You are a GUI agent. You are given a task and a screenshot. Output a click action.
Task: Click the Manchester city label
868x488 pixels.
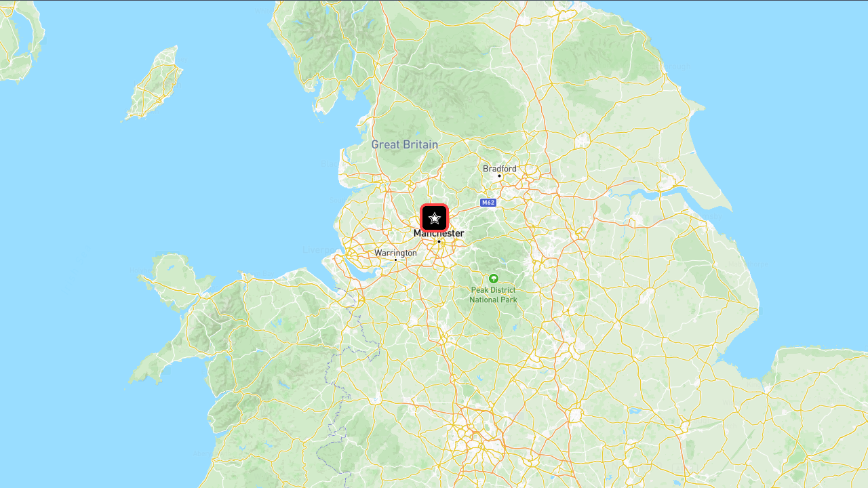[x=439, y=233]
